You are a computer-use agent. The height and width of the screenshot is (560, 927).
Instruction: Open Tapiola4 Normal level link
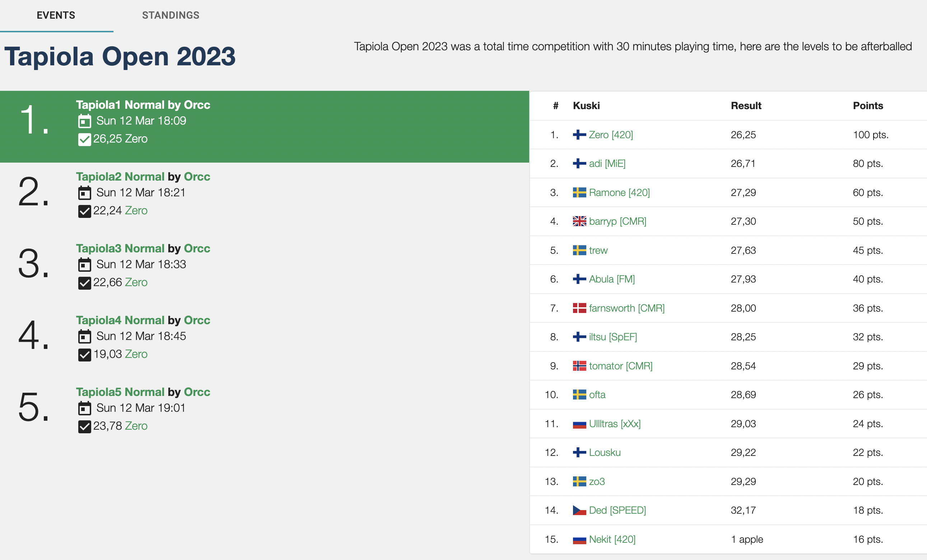click(120, 321)
